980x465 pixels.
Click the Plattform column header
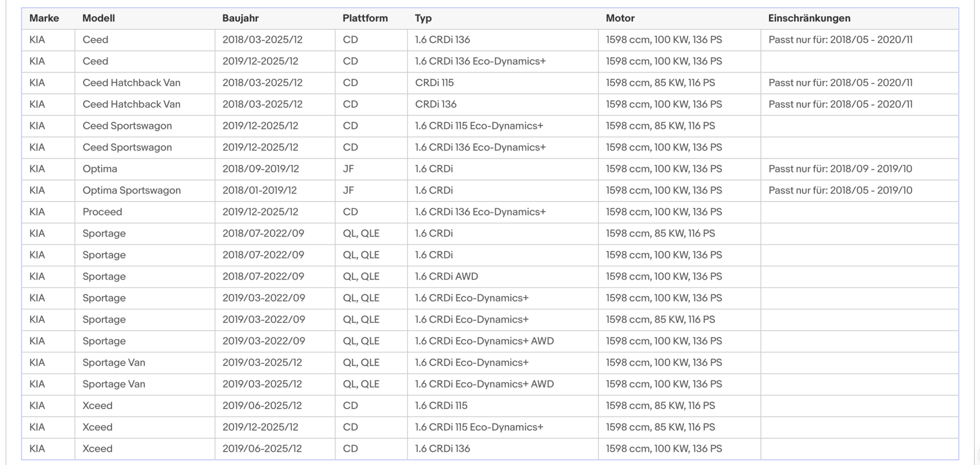coord(365,18)
